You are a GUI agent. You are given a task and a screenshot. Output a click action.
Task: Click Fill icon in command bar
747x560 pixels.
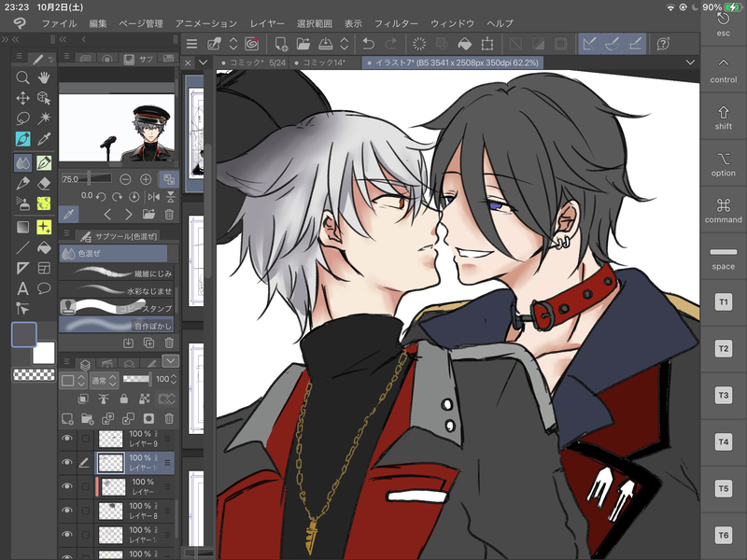(464, 44)
